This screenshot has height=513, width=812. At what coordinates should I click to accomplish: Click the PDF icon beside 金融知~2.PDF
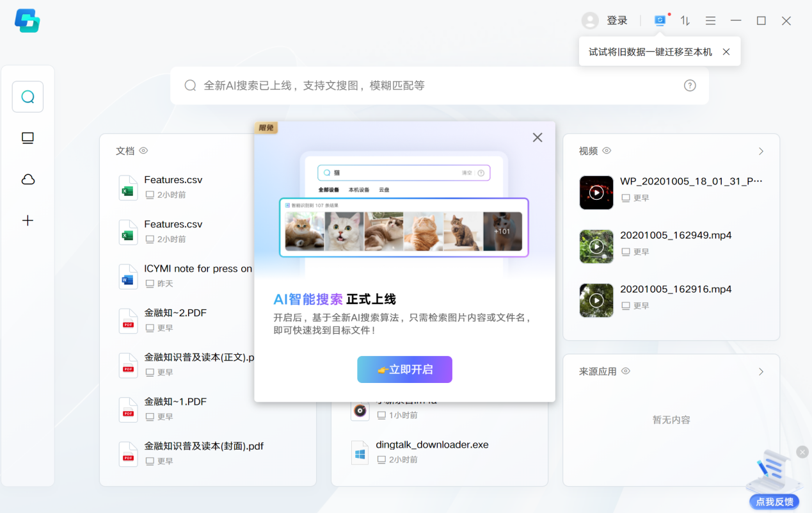click(x=128, y=320)
